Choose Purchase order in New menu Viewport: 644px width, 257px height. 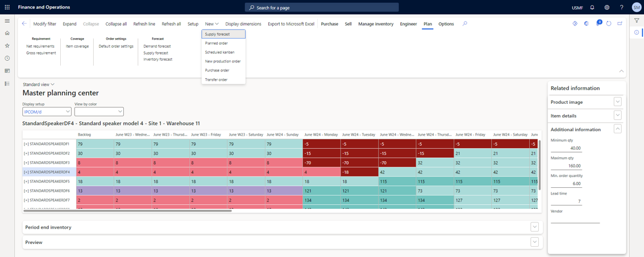(223, 70)
